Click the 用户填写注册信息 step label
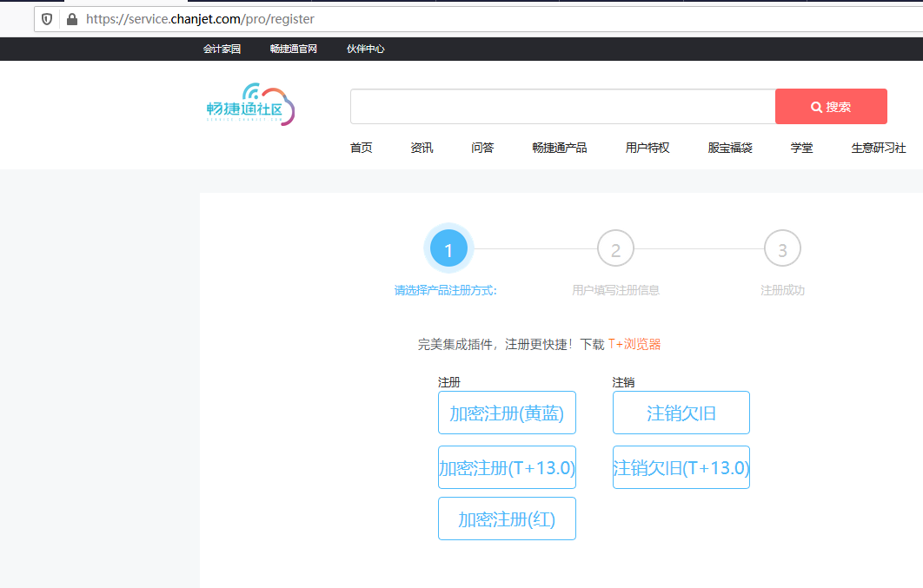The height and width of the screenshot is (588, 923). point(615,290)
